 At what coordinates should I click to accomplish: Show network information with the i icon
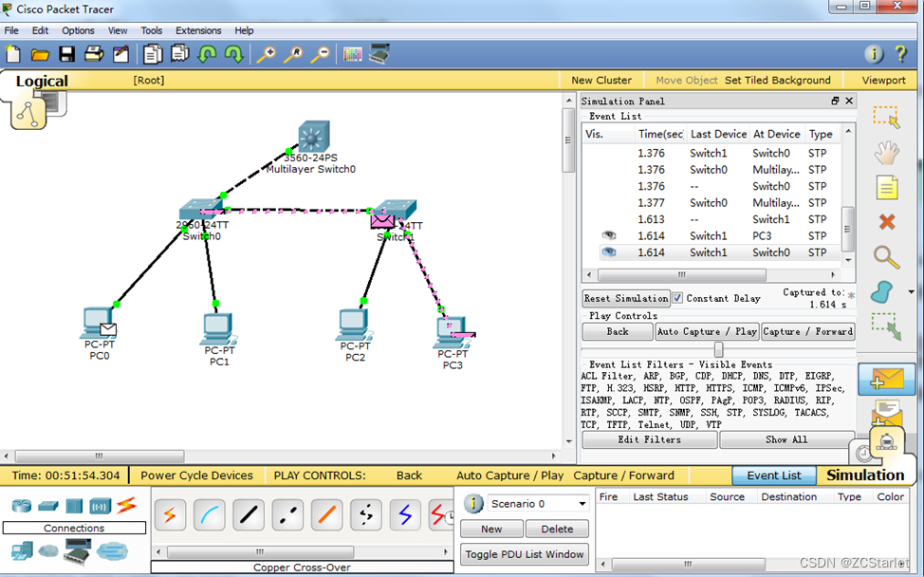874,54
